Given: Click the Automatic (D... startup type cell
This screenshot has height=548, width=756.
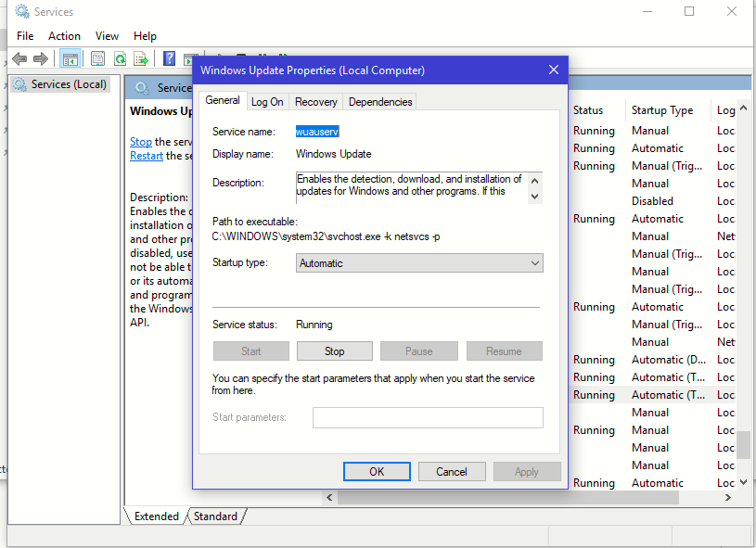Looking at the screenshot, I should [x=668, y=360].
